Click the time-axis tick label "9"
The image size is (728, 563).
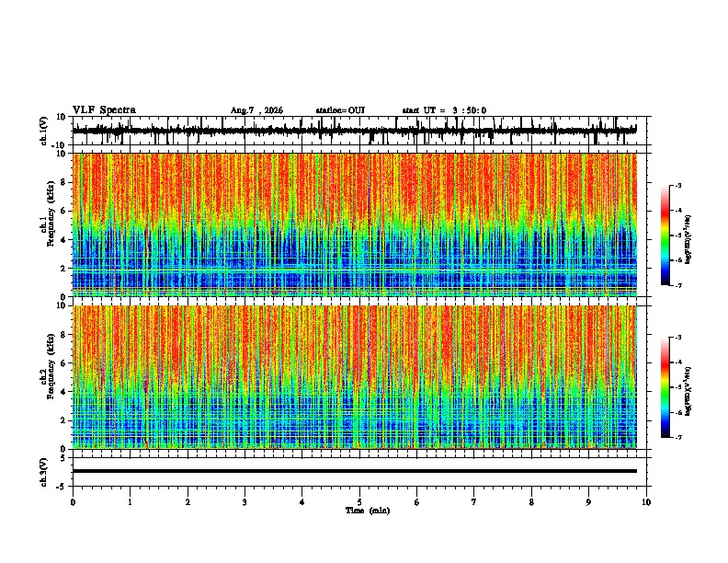[x=588, y=501]
